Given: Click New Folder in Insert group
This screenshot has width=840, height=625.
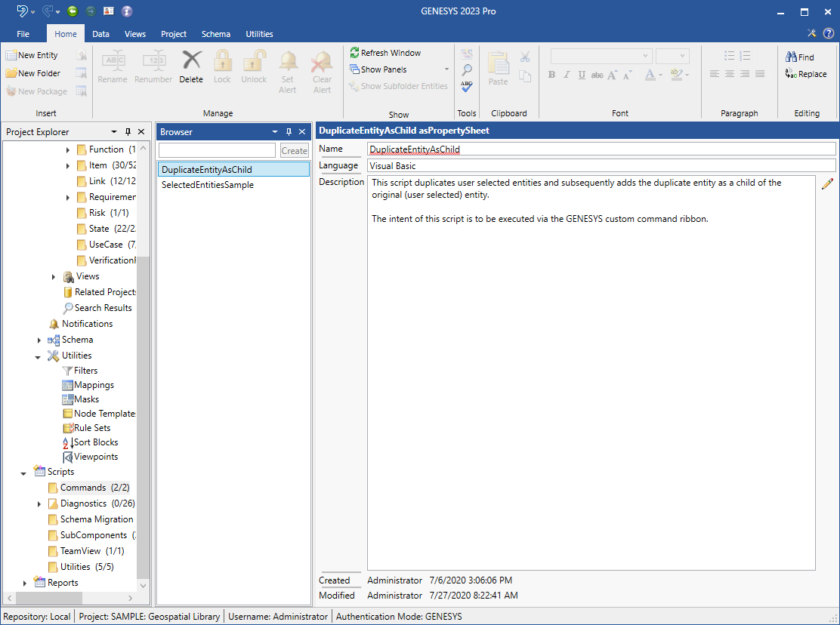Looking at the screenshot, I should (33, 73).
